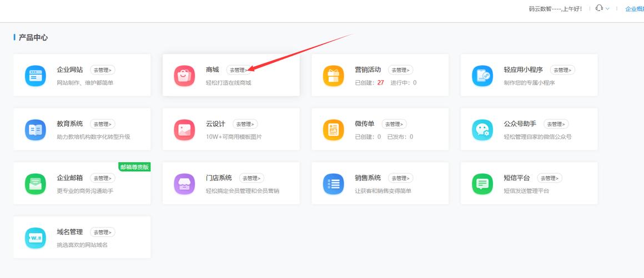Click 进行中：0 under 营销活动
644x278 pixels.
click(x=403, y=83)
